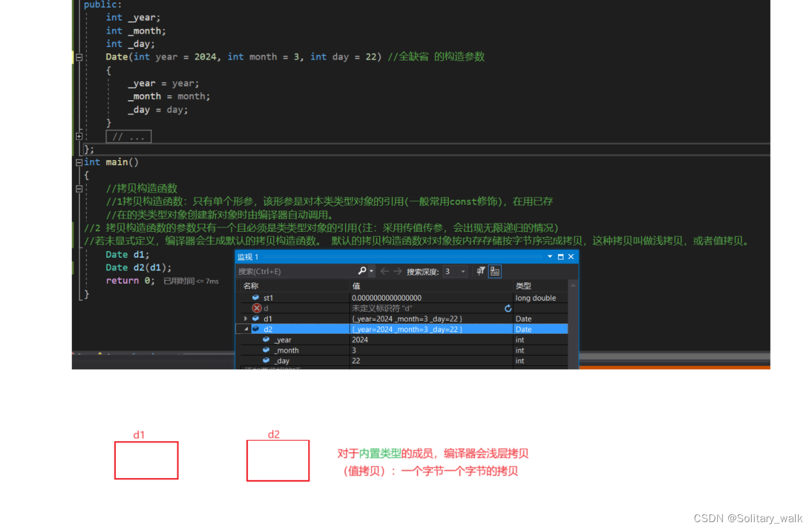Image resolution: width=812 pixels, height=530 pixels.
Task: Click the cube icon for d1
Action: click(256, 319)
